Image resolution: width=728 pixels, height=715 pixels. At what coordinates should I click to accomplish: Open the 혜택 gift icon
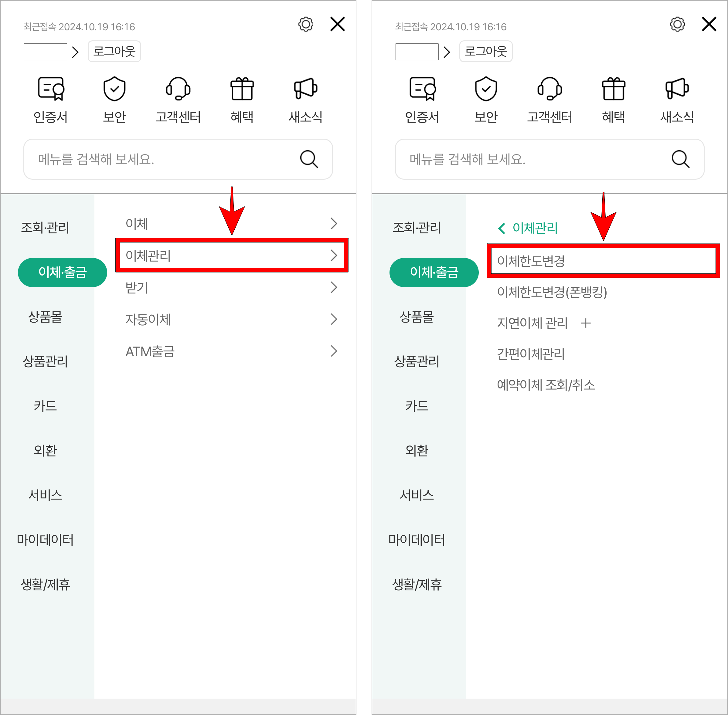(x=242, y=89)
